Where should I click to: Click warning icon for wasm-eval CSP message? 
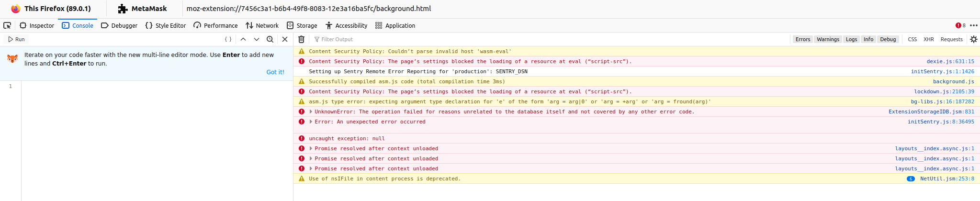pyautogui.click(x=301, y=51)
